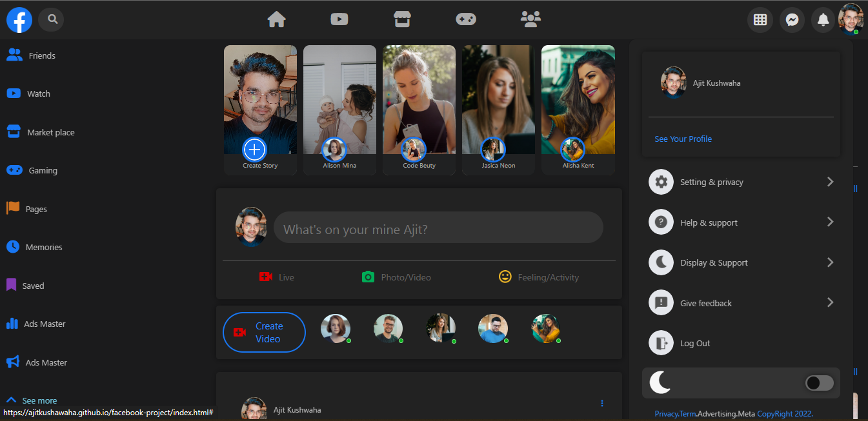Image resolution: width=868 pixels, height=421 pixels.
Task: Toggle dark mode switch
Action: (x=818, y=382)
